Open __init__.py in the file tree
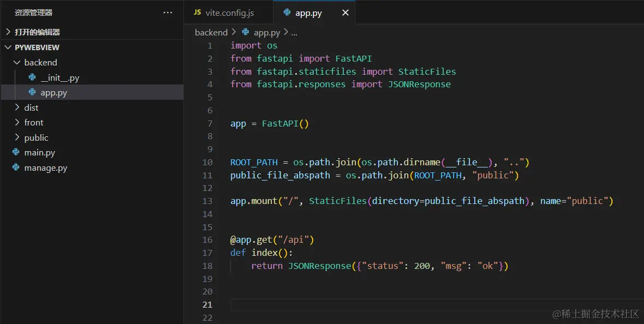Screen dimensions: 644x324 pos(92,77)
